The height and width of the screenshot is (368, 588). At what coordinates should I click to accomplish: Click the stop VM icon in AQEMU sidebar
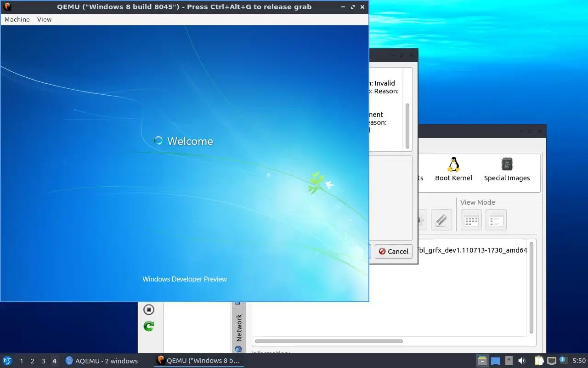(x=149, y=310)
